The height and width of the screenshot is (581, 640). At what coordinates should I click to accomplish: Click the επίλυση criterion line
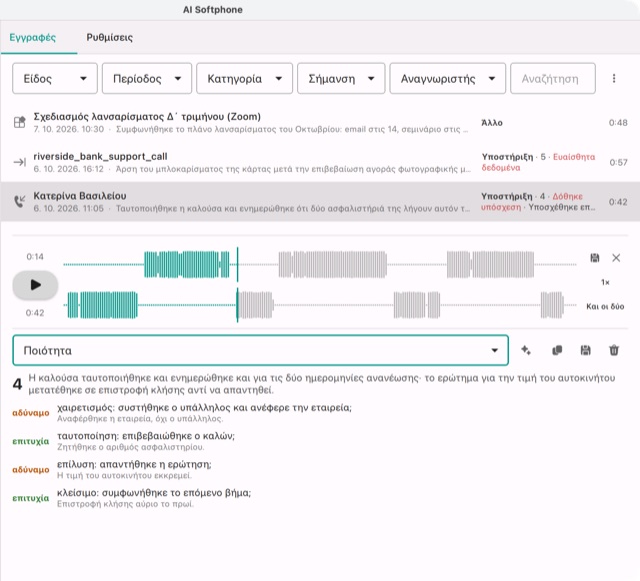click(134, 464)
